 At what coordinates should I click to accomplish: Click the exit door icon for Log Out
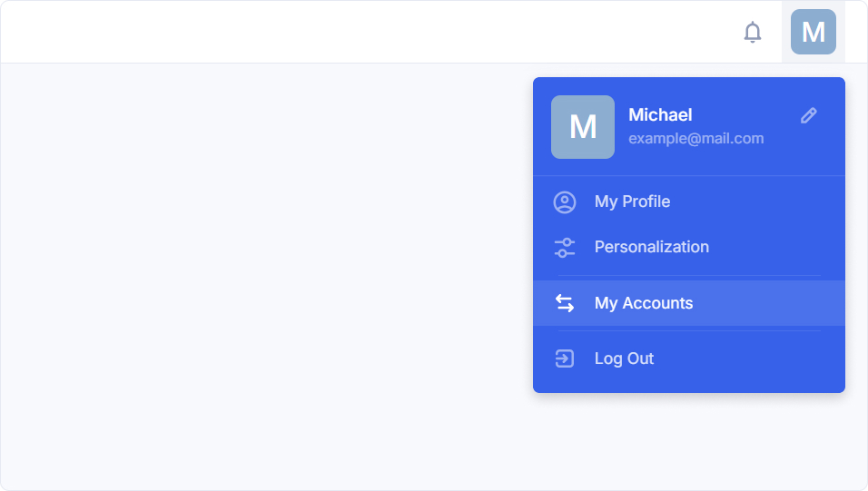pos(565,358)
